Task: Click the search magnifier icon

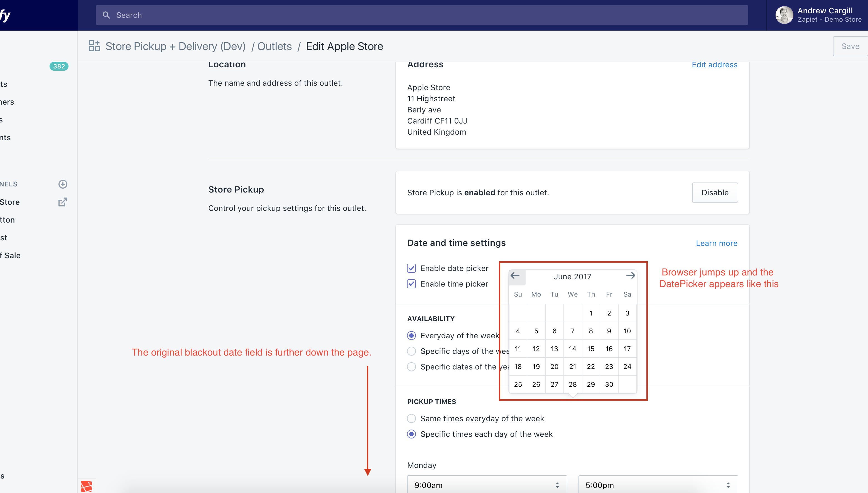Action: [x=106, y=15]
